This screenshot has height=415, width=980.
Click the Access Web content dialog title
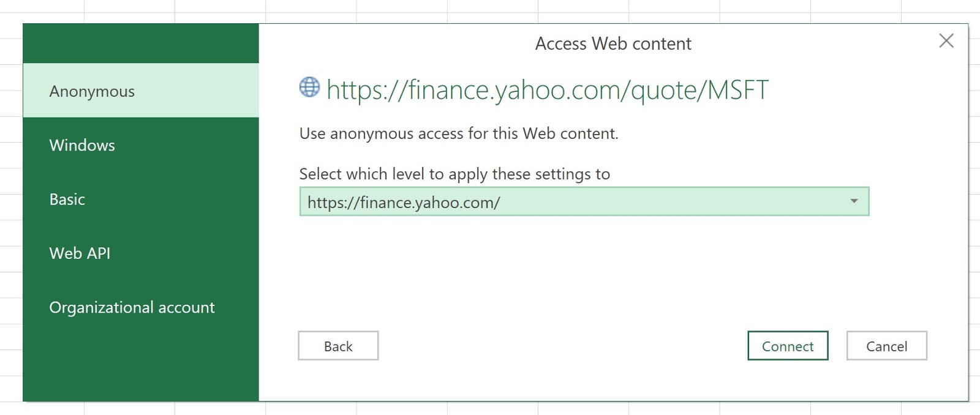coord(613,43)
